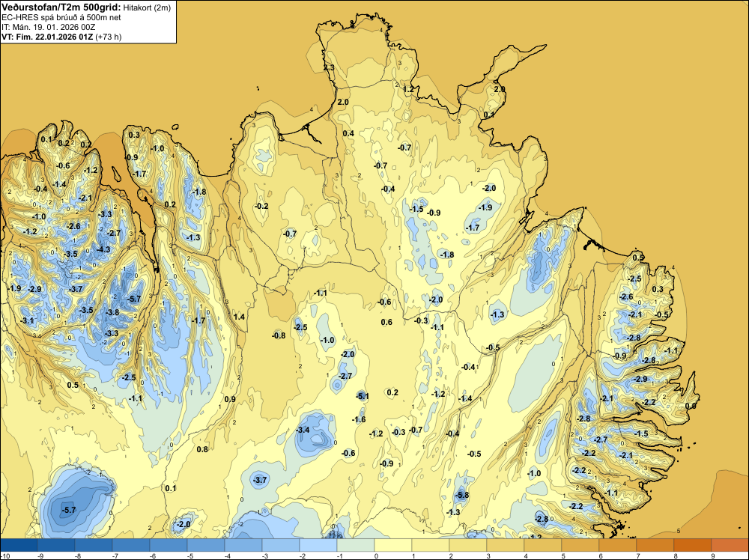This screenshot has width=749, height=560.
Task: Click the legend color between -7 and -6
Action: coord(131,545)
